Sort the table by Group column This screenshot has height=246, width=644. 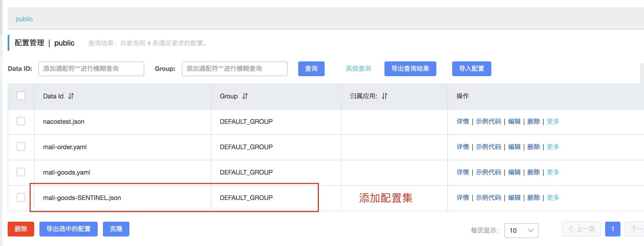coord(245,96)
